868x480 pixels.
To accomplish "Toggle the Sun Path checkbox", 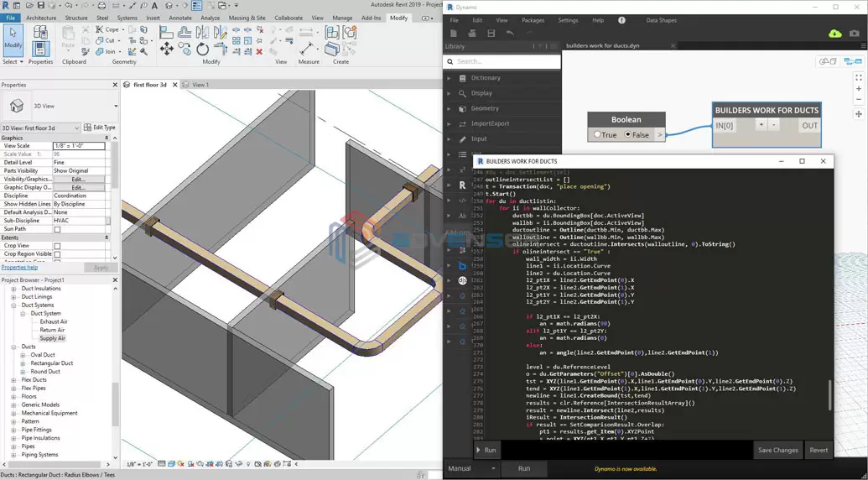I will [57, 229].
